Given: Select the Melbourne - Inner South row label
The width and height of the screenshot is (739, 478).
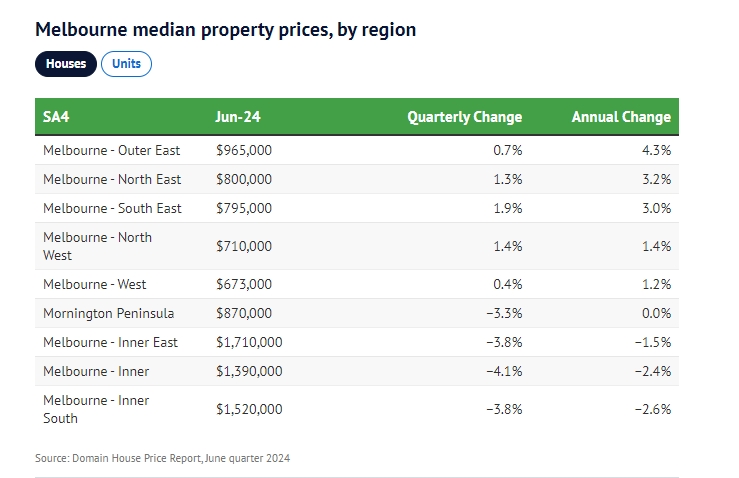Looking at the screenshot, I should 96,409.
